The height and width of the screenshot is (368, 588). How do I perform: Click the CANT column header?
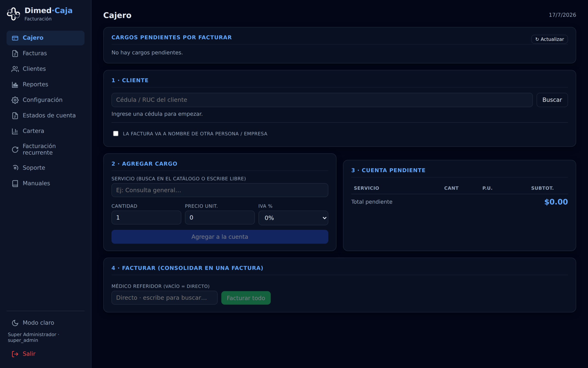click(x=451, y=188)
